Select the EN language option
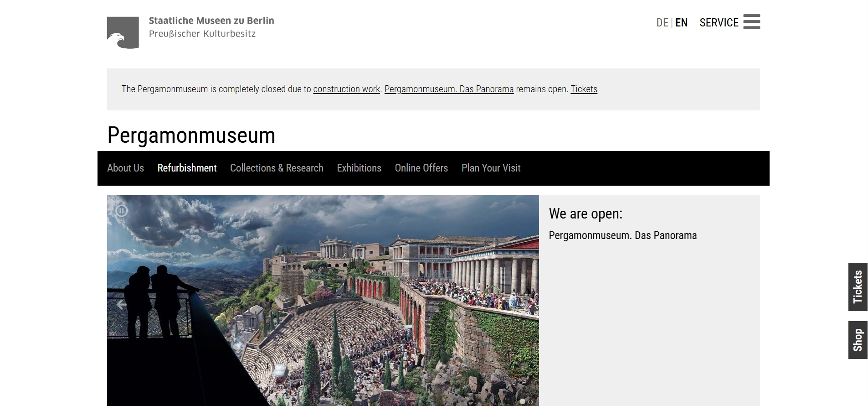The image size is (868, 406). pyautogui.click(x=681, y=23)
